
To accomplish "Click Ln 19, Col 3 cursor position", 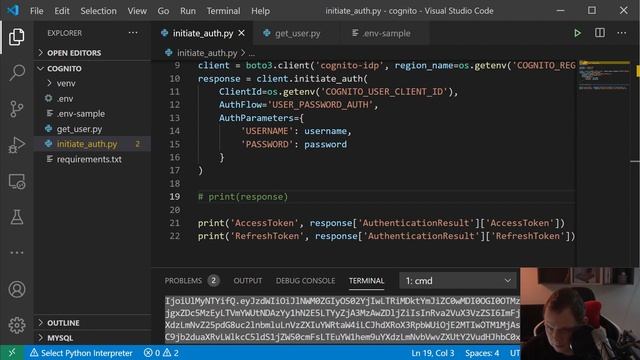I will pyautogui.click(x=432, y=353).
